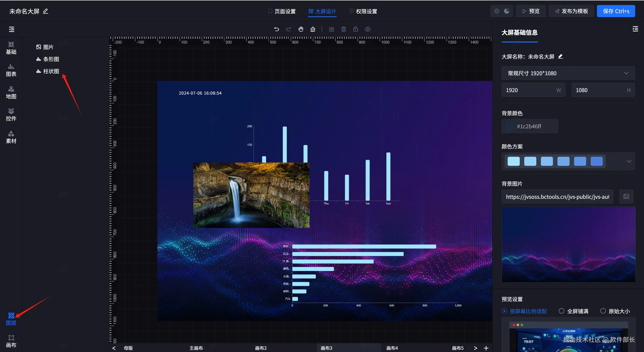Open the 素材 materials sidebar category

pos(11,137)
